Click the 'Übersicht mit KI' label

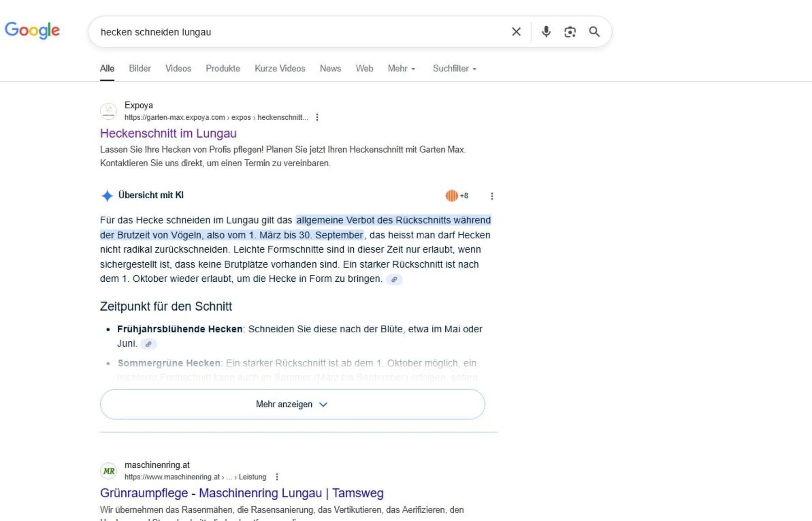tap(151, 195)
